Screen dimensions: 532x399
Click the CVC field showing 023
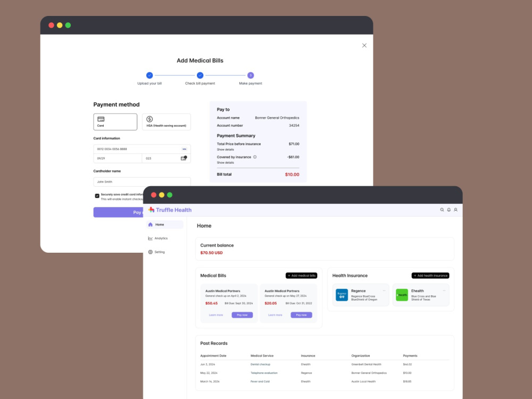click(166, 159)
